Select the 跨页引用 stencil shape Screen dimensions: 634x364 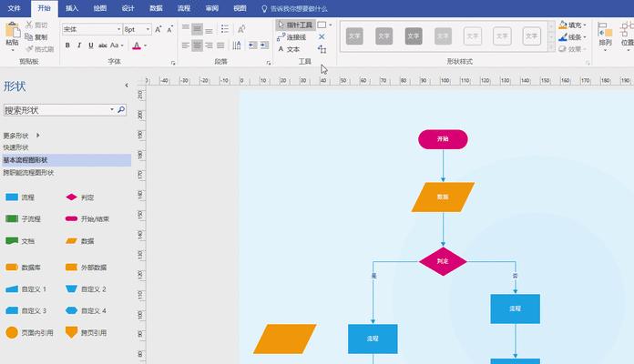72,332
